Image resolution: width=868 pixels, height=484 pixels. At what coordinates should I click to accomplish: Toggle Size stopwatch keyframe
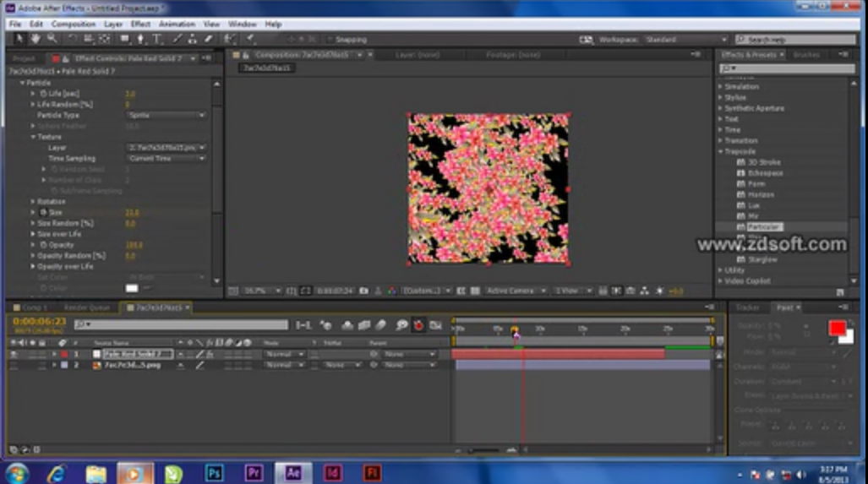coord(43,212)
